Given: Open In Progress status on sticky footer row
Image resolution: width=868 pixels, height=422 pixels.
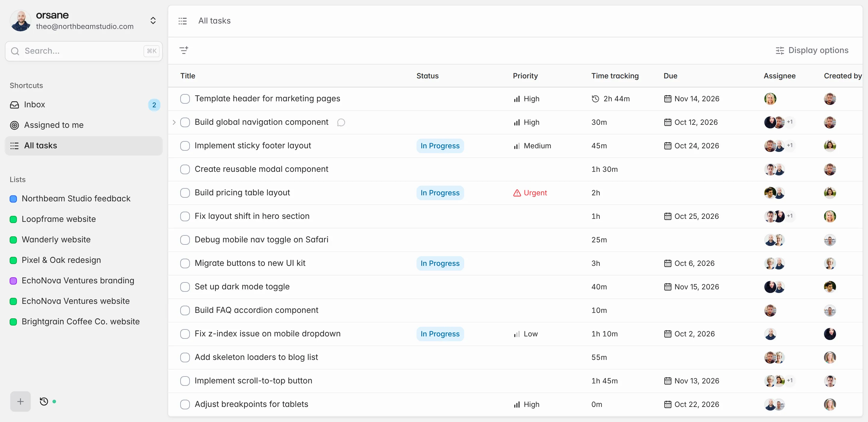Looking at the screenshot, I should [440, 146].
